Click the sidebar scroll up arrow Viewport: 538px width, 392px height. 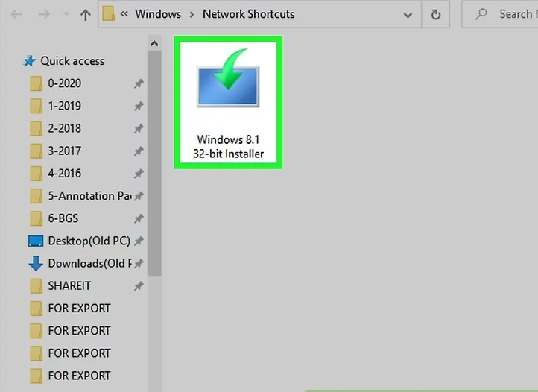point(155,45)
